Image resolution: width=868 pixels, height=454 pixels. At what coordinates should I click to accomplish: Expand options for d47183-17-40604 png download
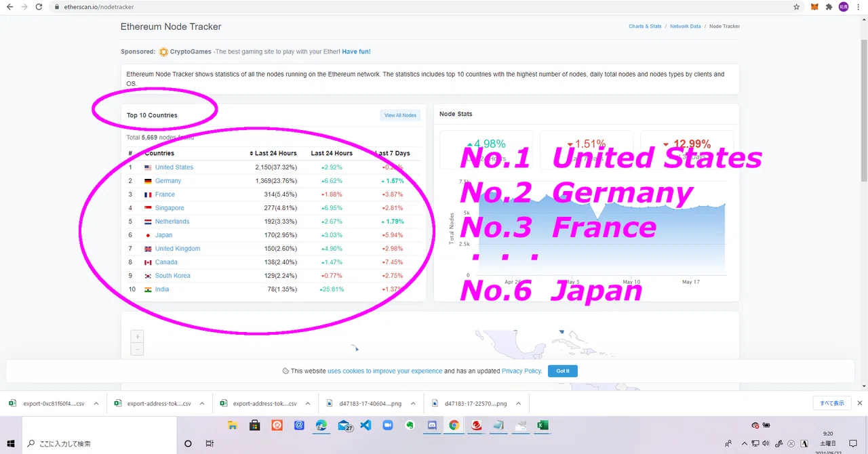click(x=412, y=403)
